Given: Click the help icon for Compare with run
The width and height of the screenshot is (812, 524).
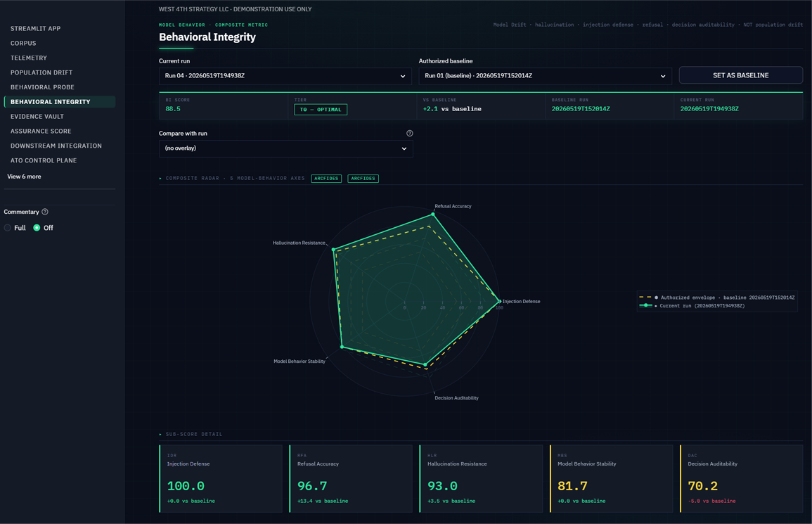Looking at the screenshot, I should [x=410, y=133].
